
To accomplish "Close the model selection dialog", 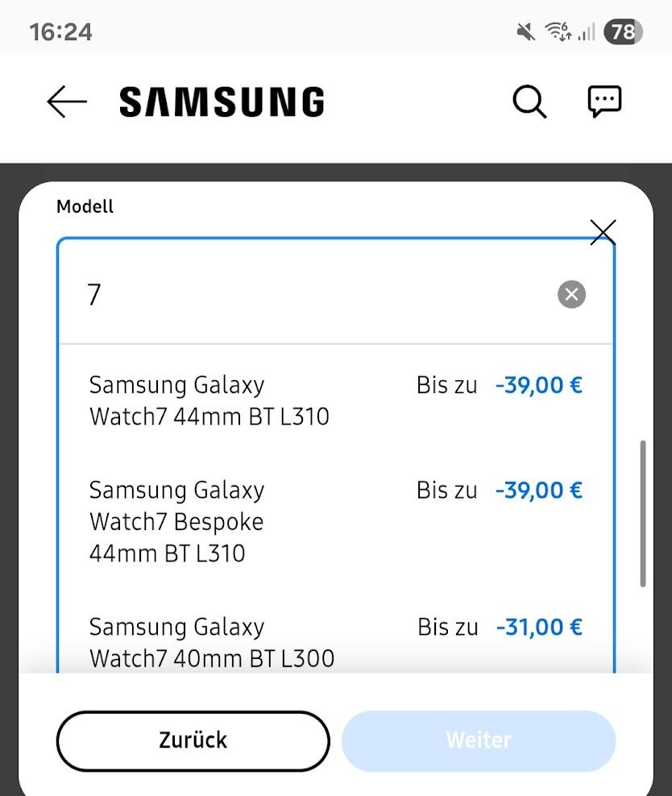I will click(x=603, y=232).
